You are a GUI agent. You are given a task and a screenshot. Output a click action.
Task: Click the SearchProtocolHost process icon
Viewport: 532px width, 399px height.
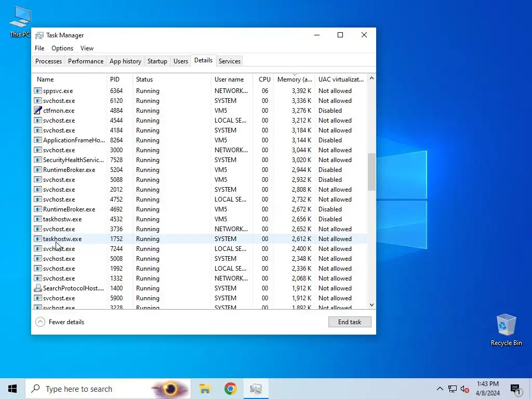tap(37, 288)
